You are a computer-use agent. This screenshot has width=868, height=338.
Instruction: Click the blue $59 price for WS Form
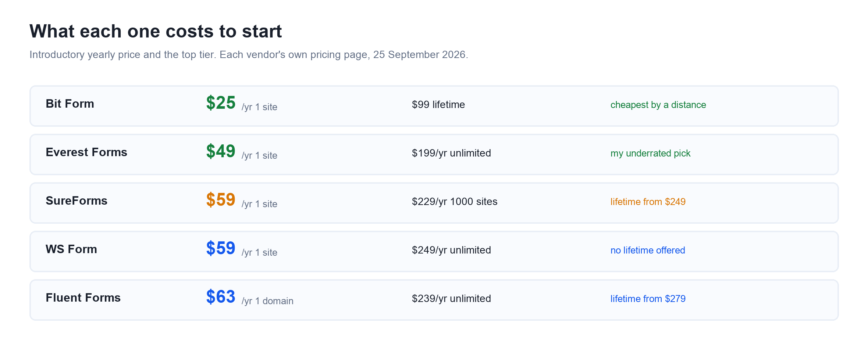point(221,248)
